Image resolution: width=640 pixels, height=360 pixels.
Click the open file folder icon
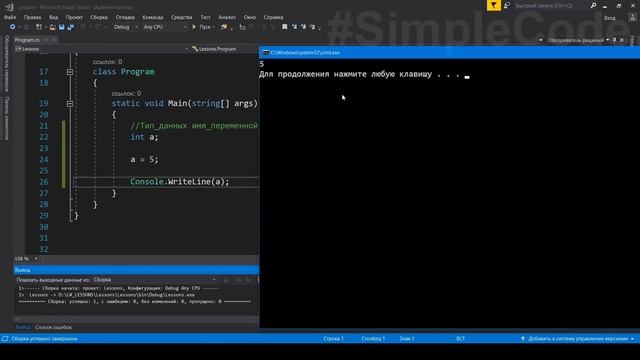coord(52,27)
